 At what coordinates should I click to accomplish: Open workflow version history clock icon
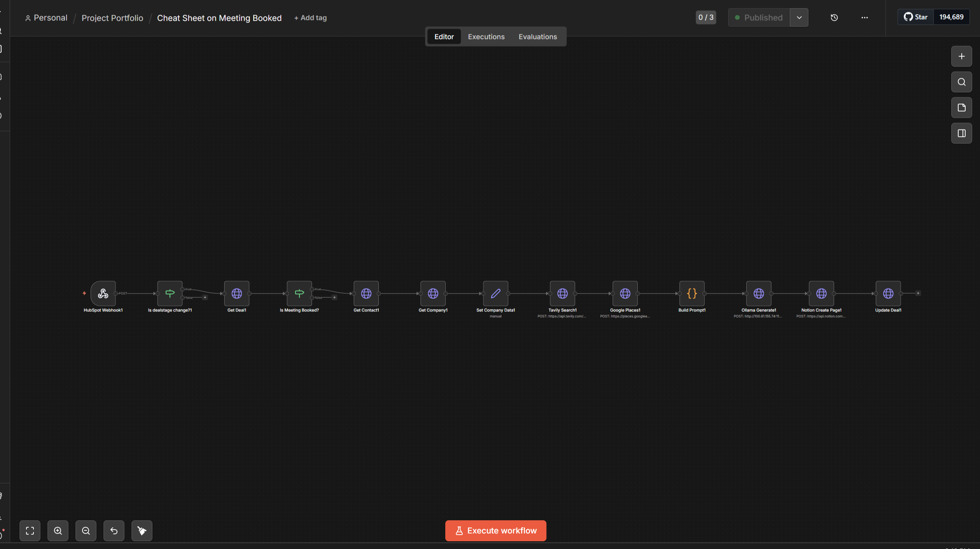[834, 18]
